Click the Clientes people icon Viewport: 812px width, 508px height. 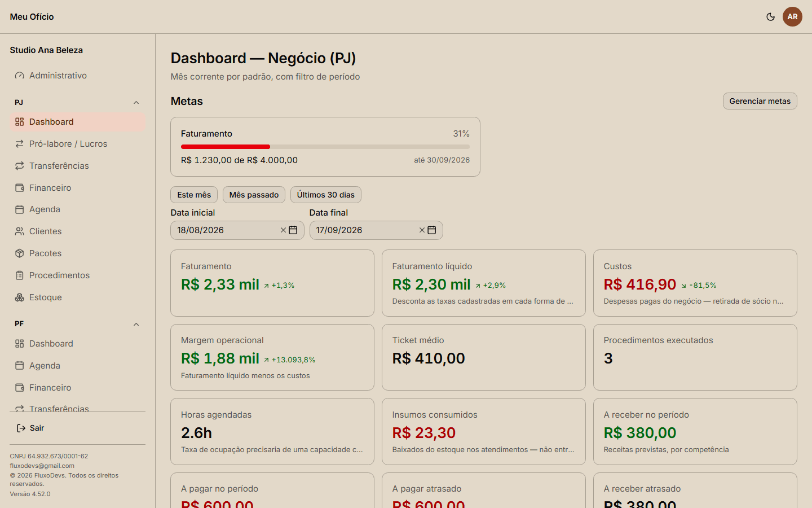pyautogui.click(x=20, y=231)
